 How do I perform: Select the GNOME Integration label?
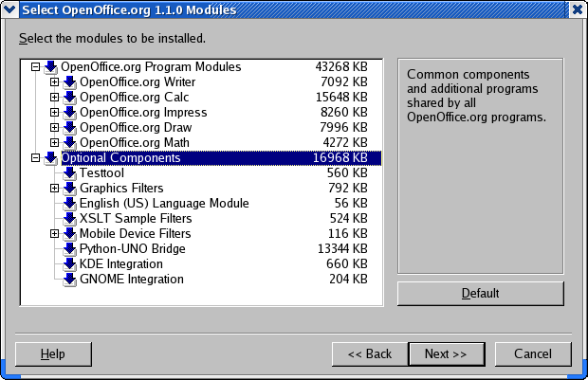coord(132,279)
